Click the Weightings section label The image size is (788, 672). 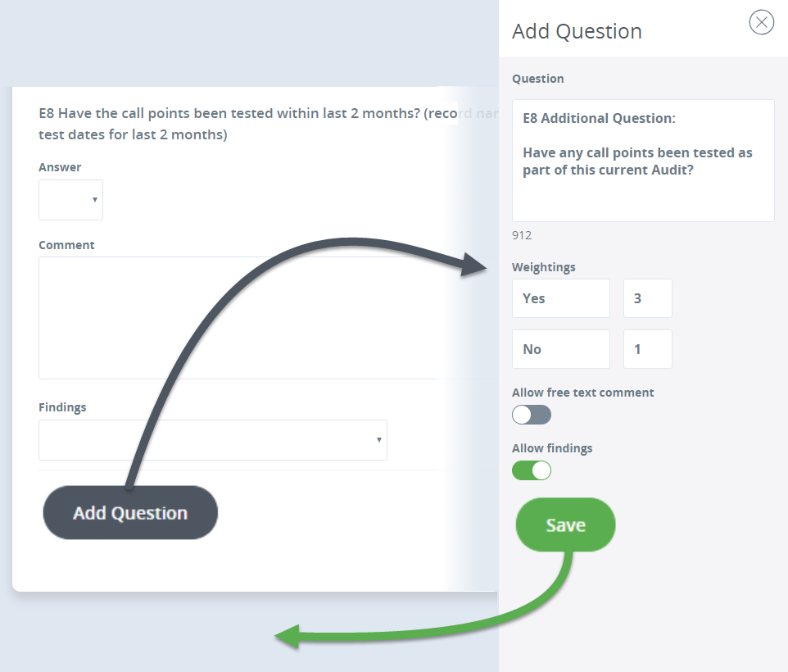point(544,267)
